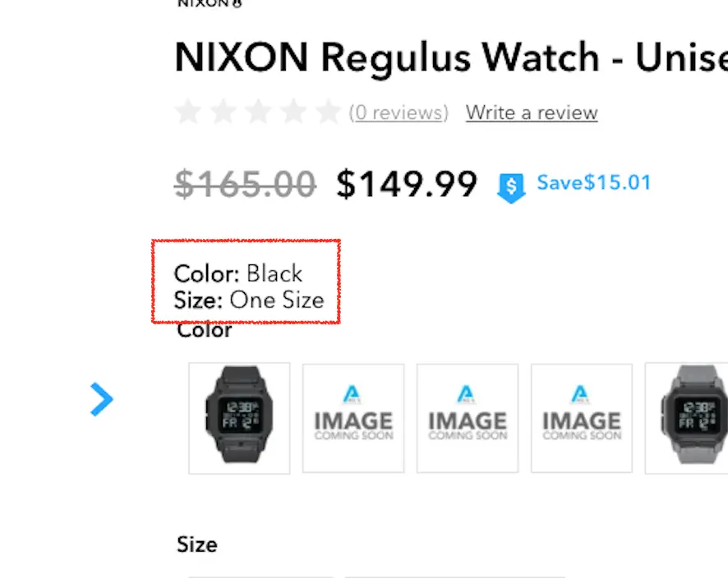Expand more color options with the chevron
This screenshot has width=728, height=578.
[102, 400]
